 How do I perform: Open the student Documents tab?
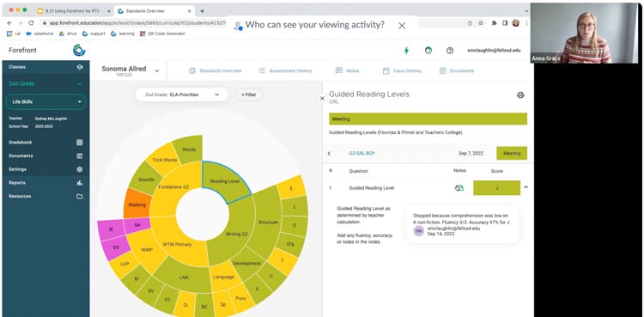457,70
